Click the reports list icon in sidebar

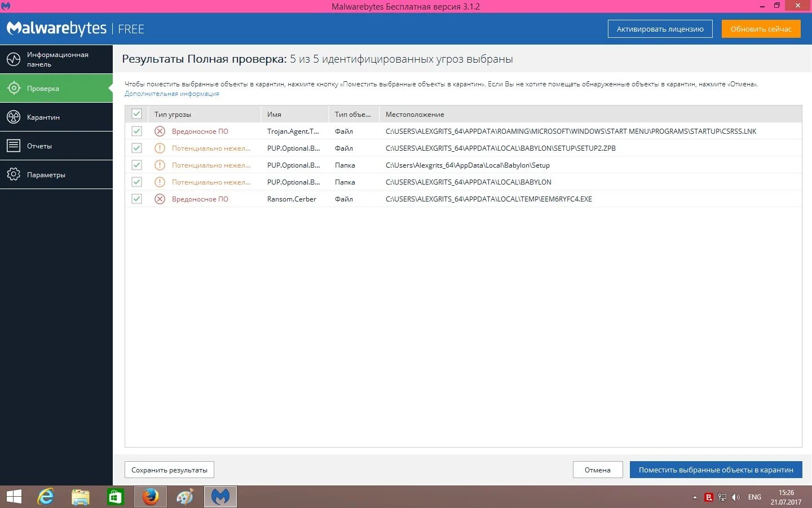(x=14, y=146)
